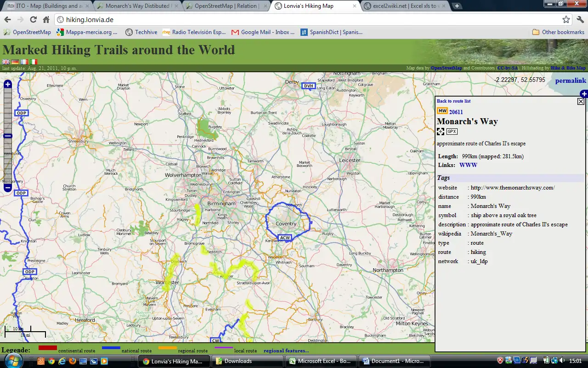This screenshot has width=588, height=368.
Task: Close the Monarch's Way info panel
Action: tap(581, 101)
